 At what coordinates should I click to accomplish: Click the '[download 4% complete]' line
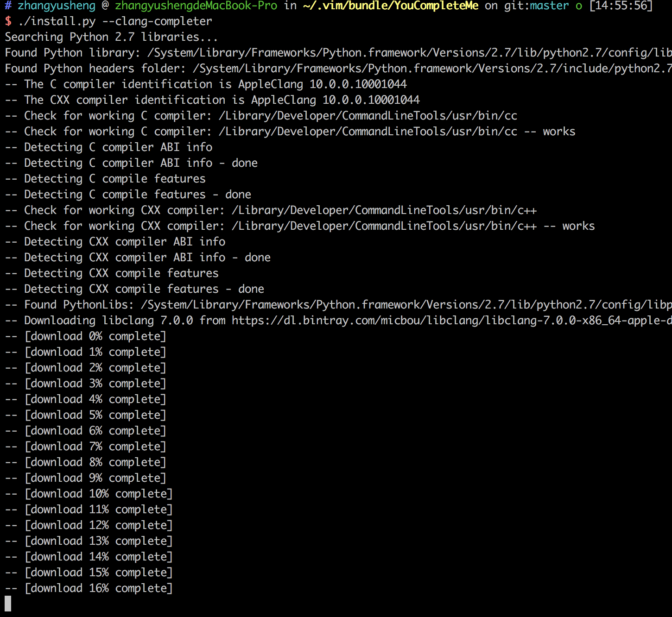(86, 399)
